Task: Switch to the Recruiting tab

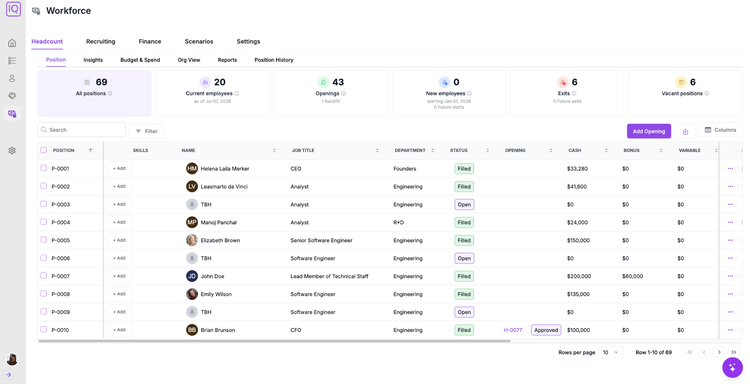Action: pos(100,42)
